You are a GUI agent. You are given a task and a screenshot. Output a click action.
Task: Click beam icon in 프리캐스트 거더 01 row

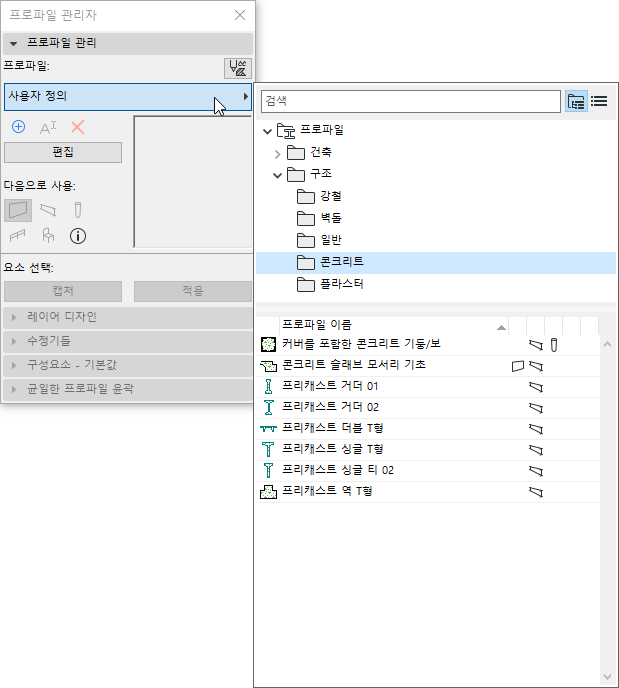pos(536,387)
